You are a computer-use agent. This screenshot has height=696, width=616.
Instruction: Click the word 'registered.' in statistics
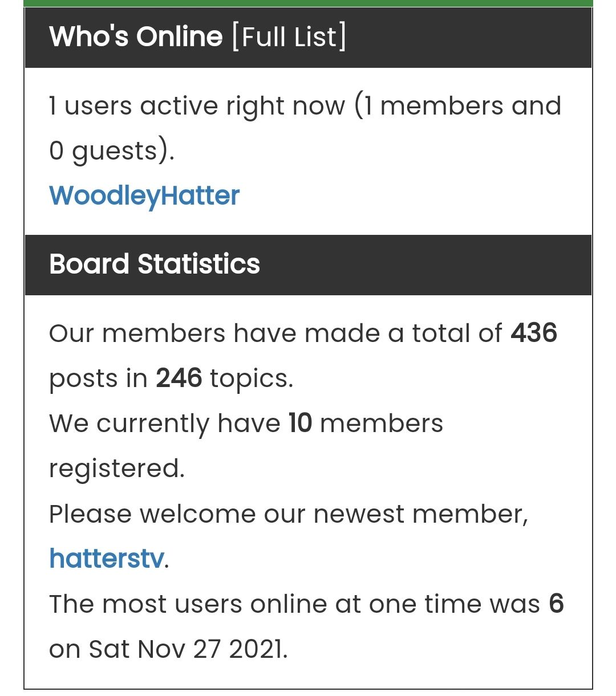(117, 469)
